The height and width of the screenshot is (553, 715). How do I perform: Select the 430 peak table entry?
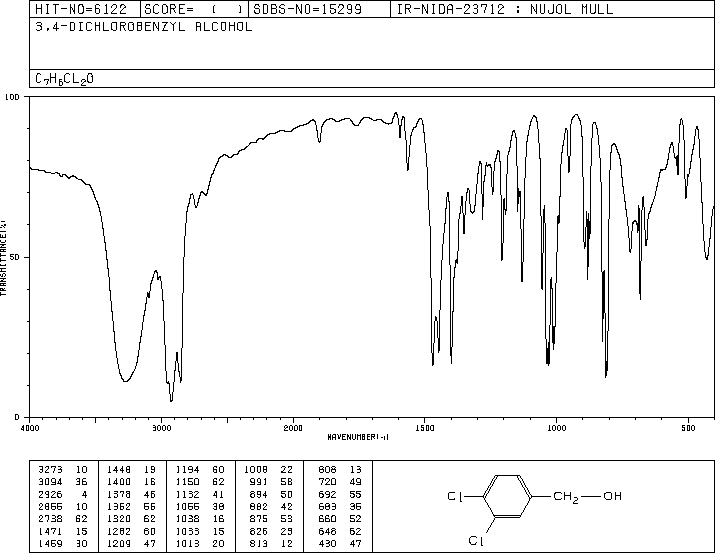click(340, 543)
